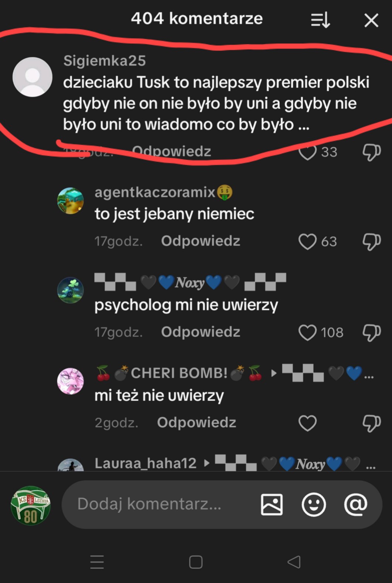The height and width of the screenshot is (583, 392).
Task: Attach an image to the comment
Action: click(272, 504)
